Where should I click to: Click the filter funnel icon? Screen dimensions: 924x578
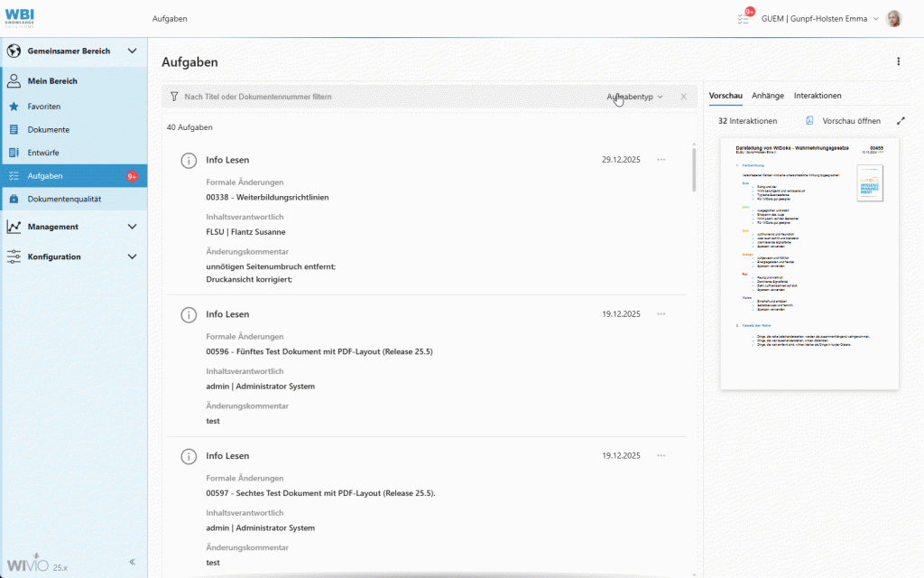[172, 96]
